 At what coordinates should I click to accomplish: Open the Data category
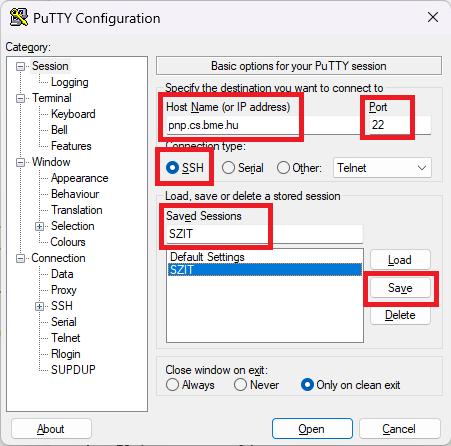point(62,274)
